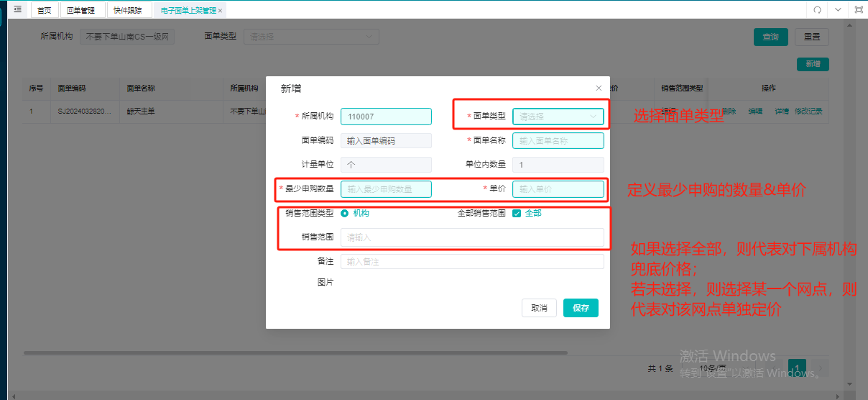Close the 电子面单上架管理 tab
This screenshot has height=400, width=868.
pos(220,11)
